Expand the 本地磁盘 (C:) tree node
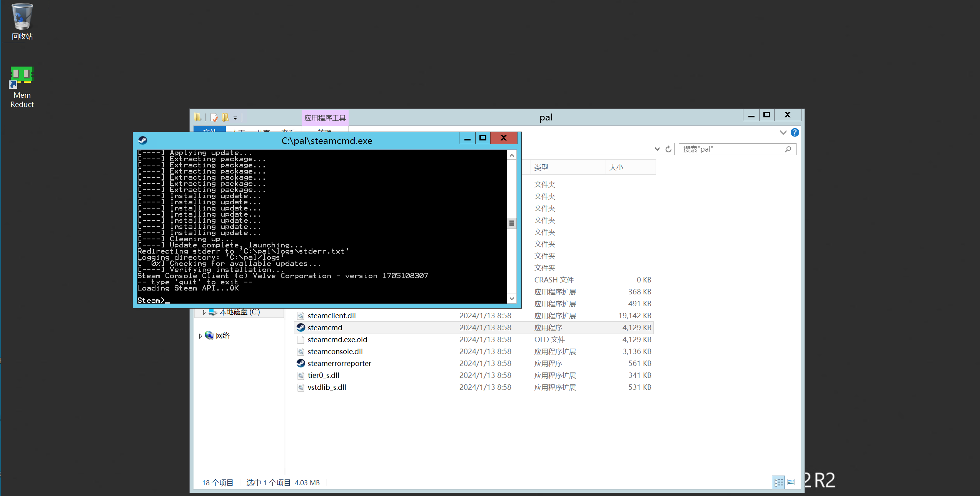Viewport: 980px width, 496px height. coord(204,312)
